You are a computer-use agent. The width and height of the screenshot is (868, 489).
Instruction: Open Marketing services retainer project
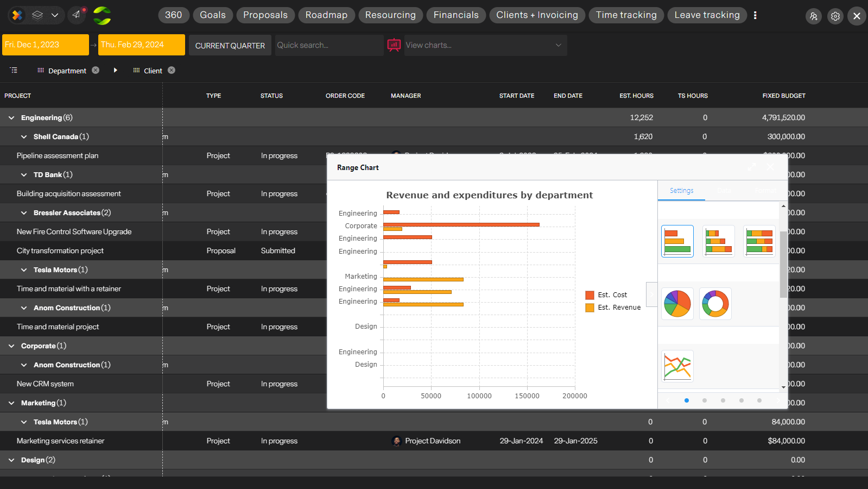60,441
